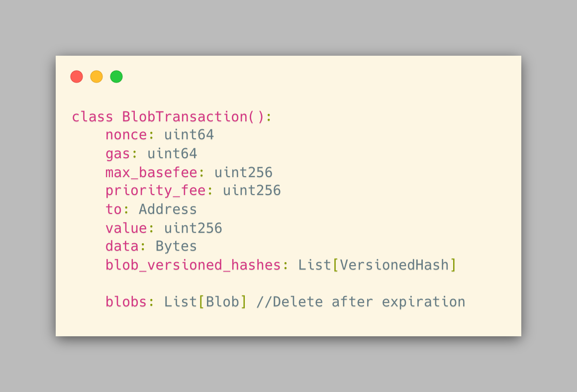The width and height of the screenshot is (577, 392).
Task: Click the 'data' field name
Action: [122, 246]
